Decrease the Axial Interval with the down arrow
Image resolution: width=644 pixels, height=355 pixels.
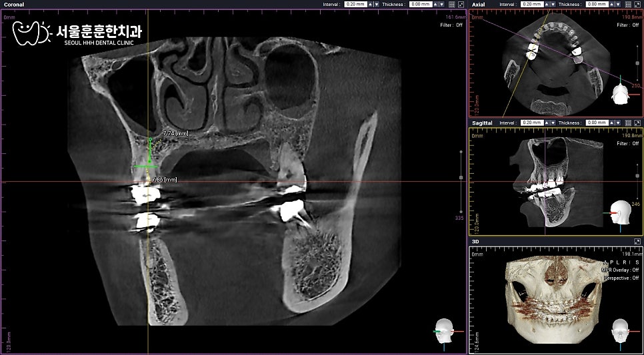pyautogui.click(x=553, y=5)
